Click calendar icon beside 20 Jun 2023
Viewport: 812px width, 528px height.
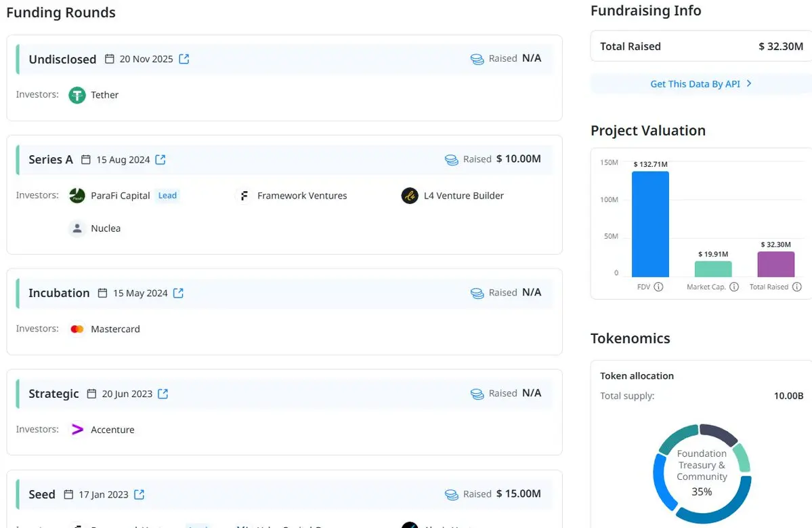91,394
